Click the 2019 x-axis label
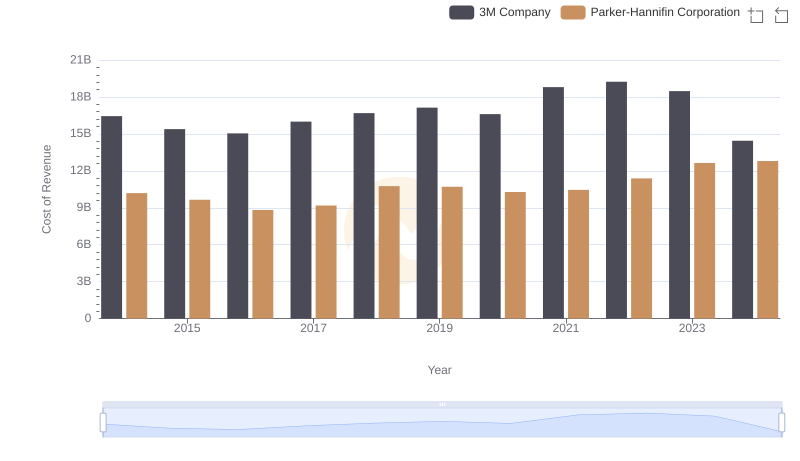The width and height of the screenshot is (800, 461). tap(439, 328)
